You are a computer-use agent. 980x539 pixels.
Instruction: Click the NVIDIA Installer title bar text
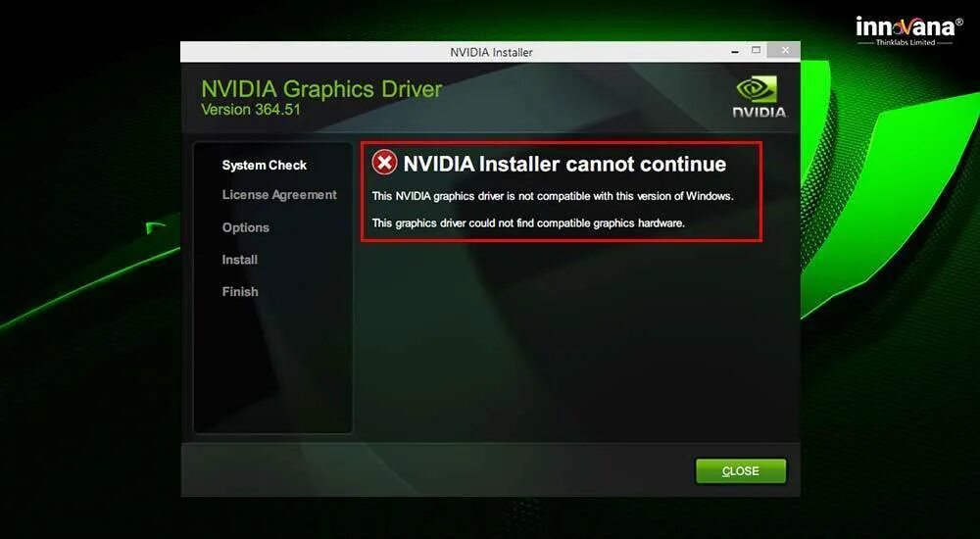click(491, 53)
